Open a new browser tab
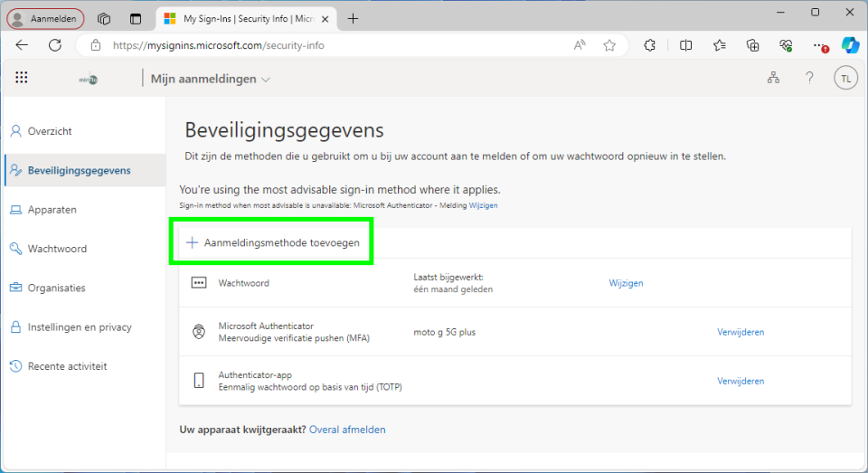The height and width of the screenshot is (473, 868). click(353, 18)
